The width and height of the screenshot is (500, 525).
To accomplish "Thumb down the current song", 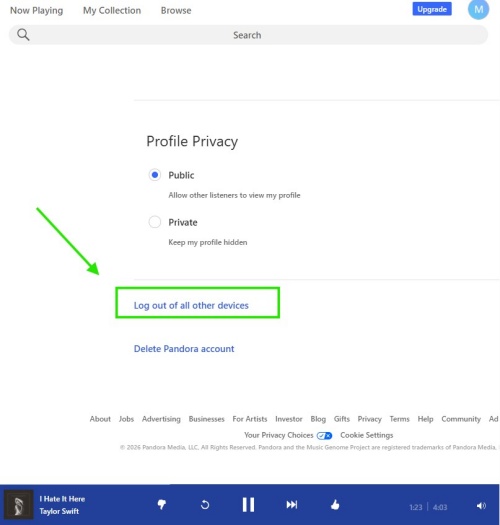I will 162,505.
